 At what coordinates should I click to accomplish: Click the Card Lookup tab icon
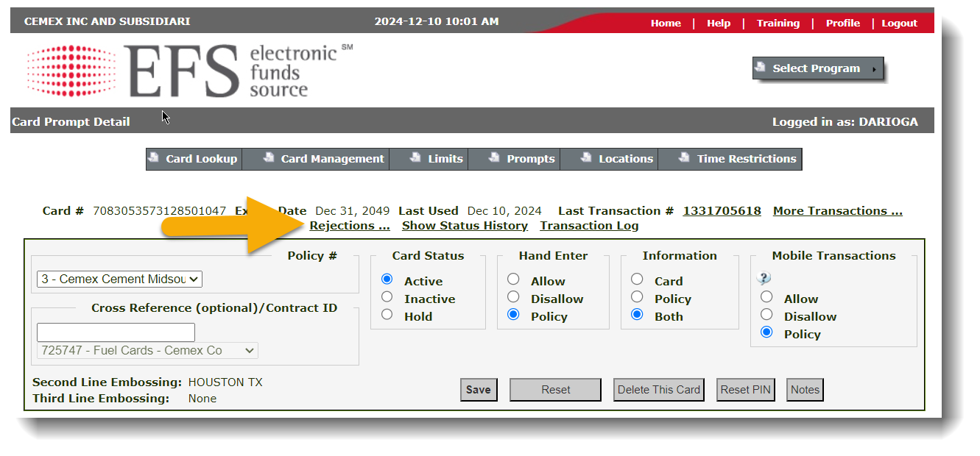point(155,158)
